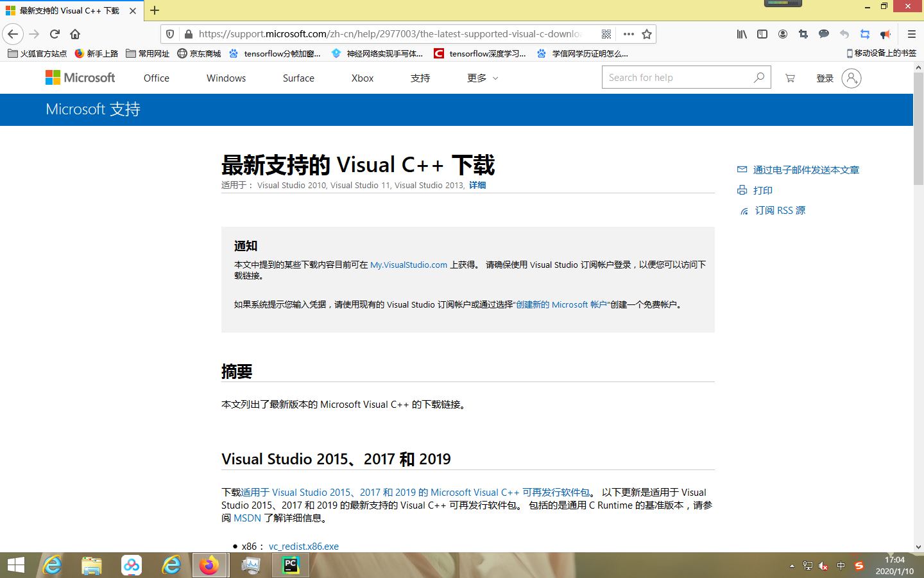Screen dimensions: 924x578
Task: Click 通过电子邮件发送本文章 link
Action: 798,170
